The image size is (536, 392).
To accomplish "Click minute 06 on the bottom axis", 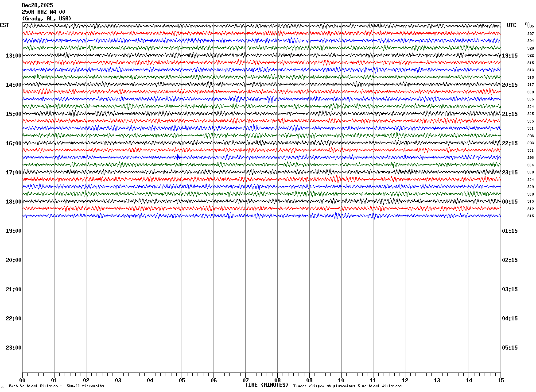I will (x=214, y=380).
